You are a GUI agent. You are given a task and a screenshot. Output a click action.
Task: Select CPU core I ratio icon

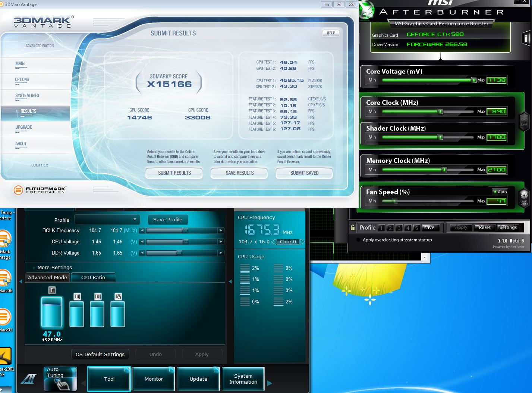52,290
